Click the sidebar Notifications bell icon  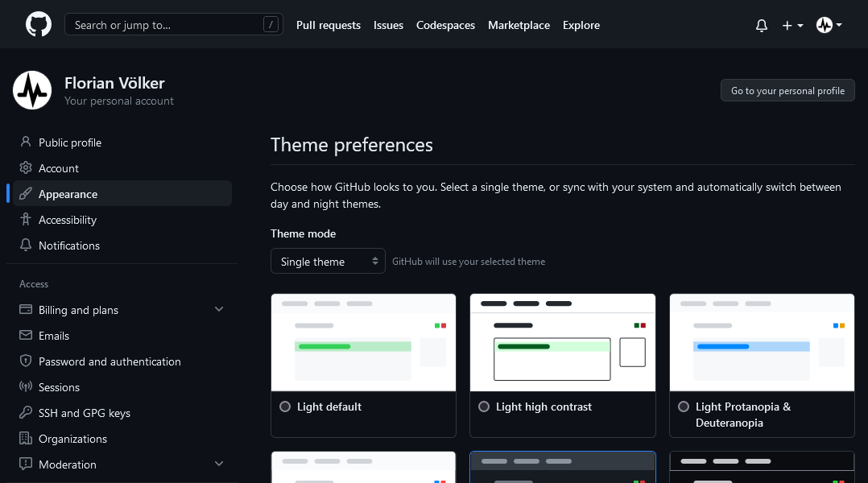tap(26, 245)
